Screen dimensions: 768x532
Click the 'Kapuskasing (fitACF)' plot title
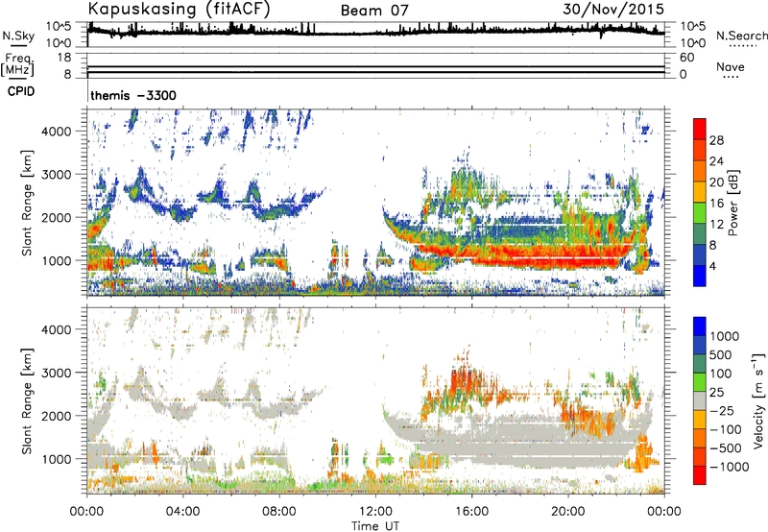pos(179,9)
